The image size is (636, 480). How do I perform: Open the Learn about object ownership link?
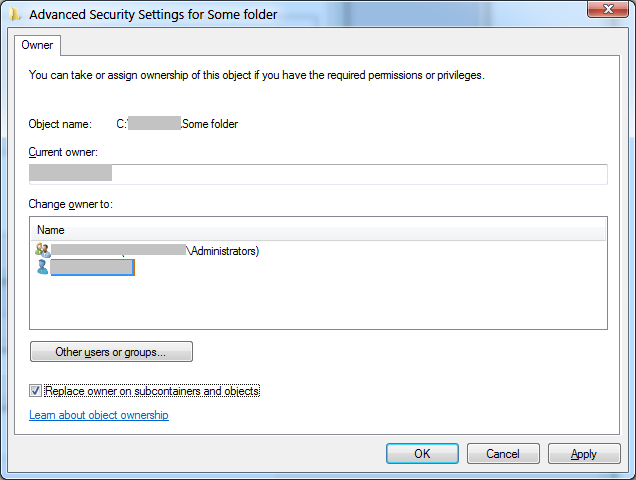tap(99, 415)
